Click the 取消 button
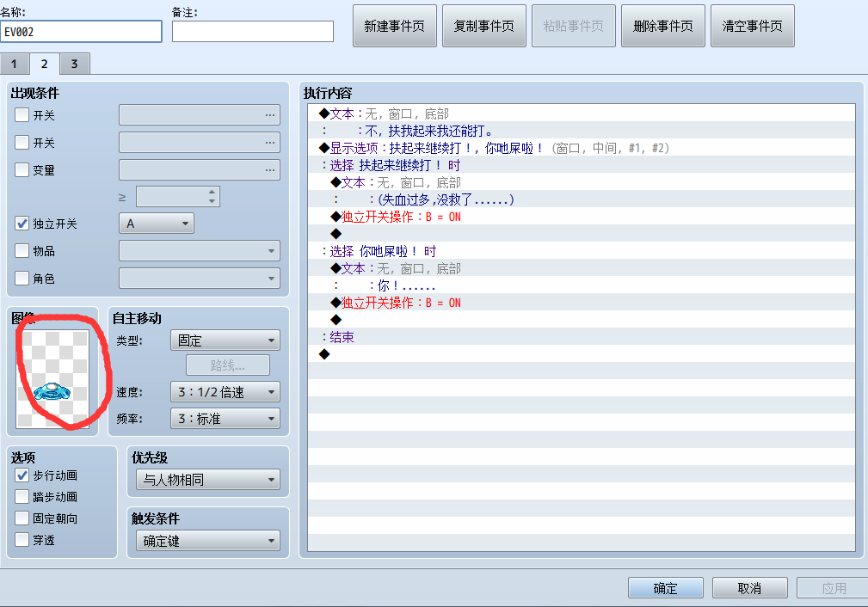The height and width of the screenshot is (607, 868). click(749, 588)
